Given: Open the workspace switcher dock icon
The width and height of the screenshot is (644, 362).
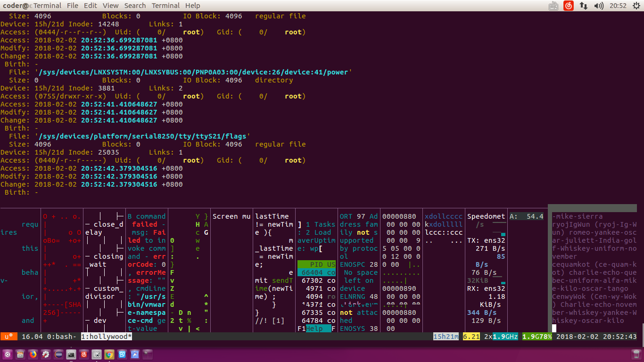Looking at the screenshot, I should coord(148,354).
